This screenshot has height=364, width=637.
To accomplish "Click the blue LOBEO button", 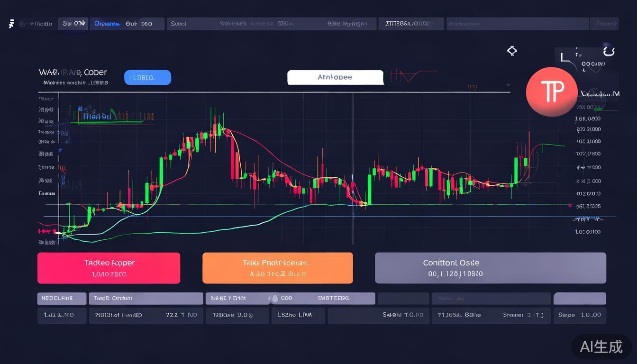I will 147,78.
